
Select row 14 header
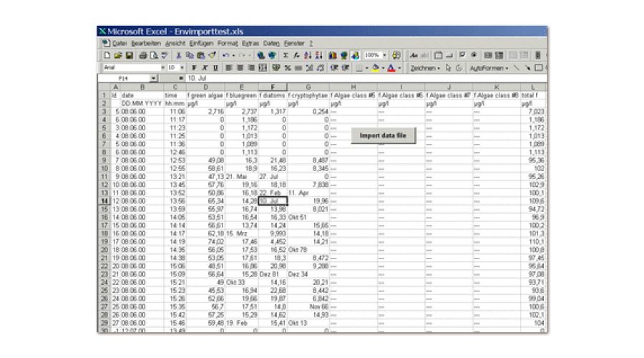tap(104, 201)
